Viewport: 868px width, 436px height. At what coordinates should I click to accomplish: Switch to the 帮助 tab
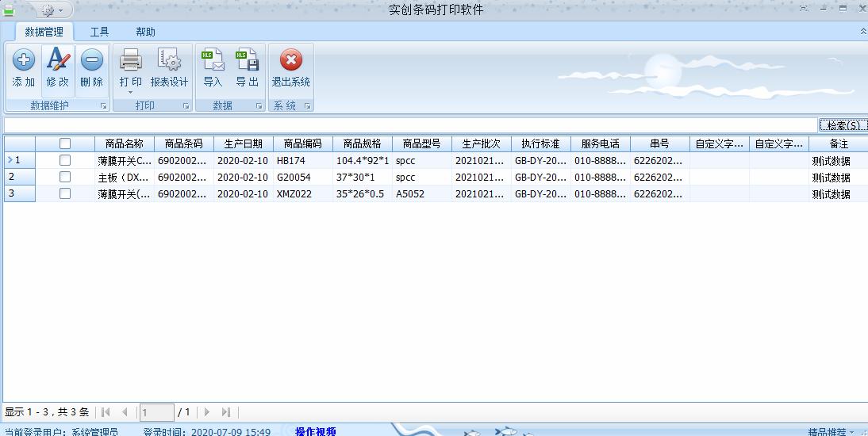(145, 32)
